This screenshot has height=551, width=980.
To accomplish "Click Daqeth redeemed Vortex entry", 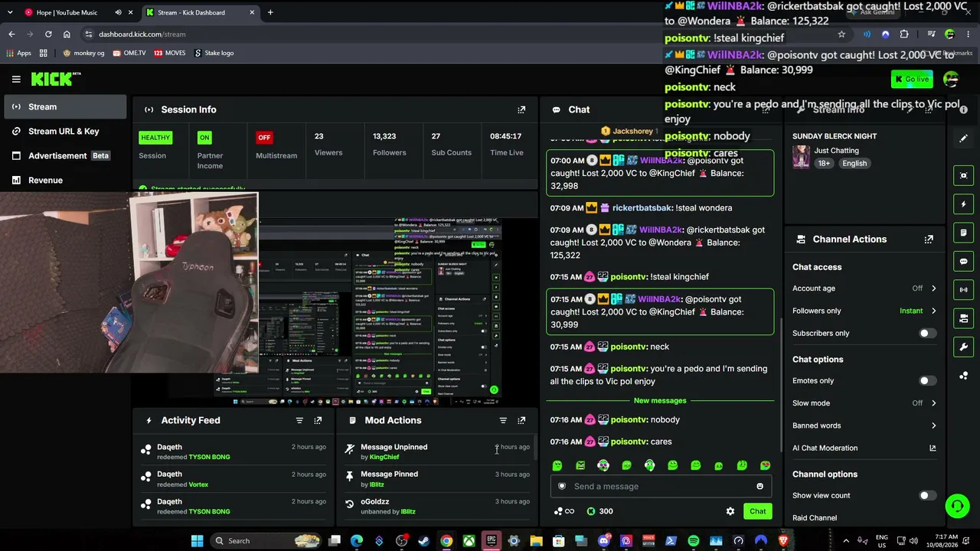I will coord(233,479).
